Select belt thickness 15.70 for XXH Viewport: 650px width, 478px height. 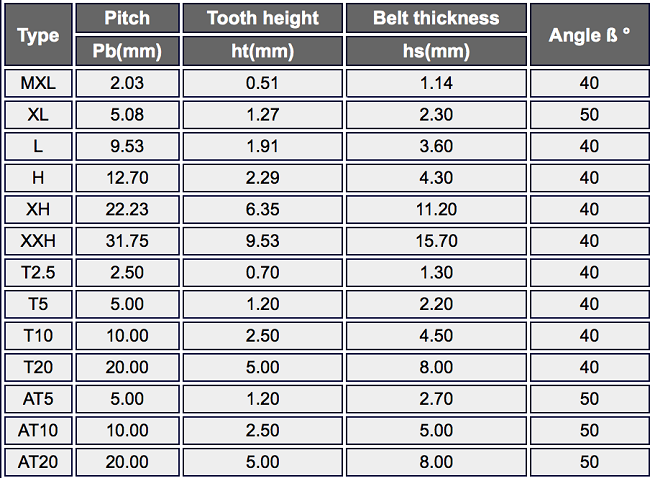click(436, 241)
